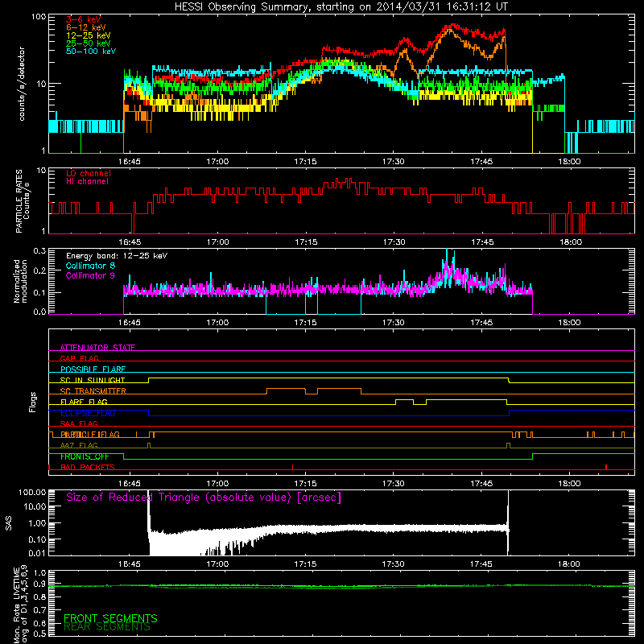
Task: Click the 'ECLIPSE FLAG' label
Action: 88,413
